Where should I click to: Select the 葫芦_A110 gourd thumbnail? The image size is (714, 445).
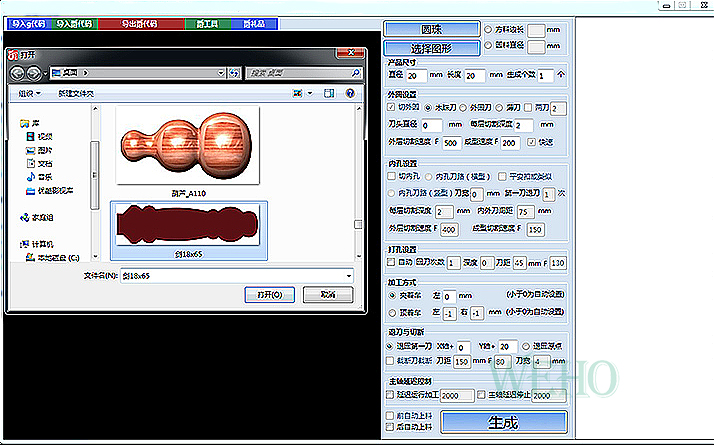point(188,145)
